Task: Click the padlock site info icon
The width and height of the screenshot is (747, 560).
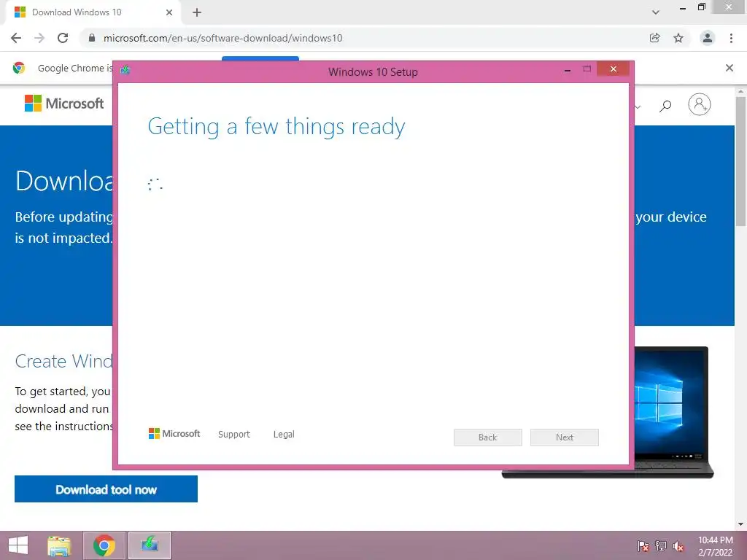Action: click(x=92, y=38)
